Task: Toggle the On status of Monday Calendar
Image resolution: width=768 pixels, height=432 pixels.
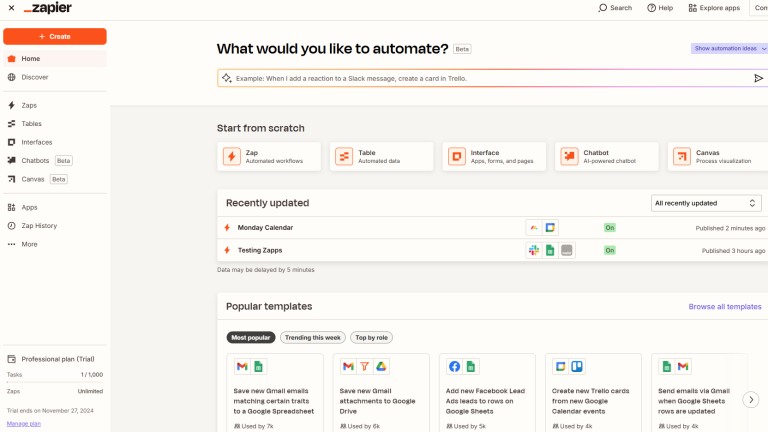Action: click(x=609, y=228)
